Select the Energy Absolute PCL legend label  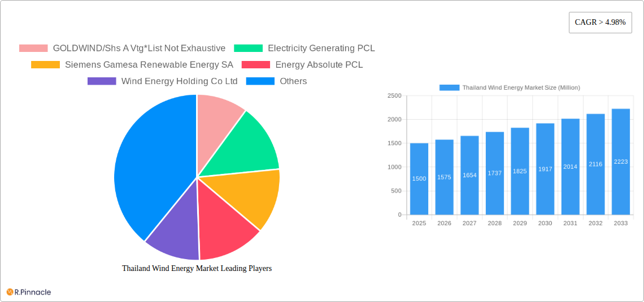[x=319, y=65]
